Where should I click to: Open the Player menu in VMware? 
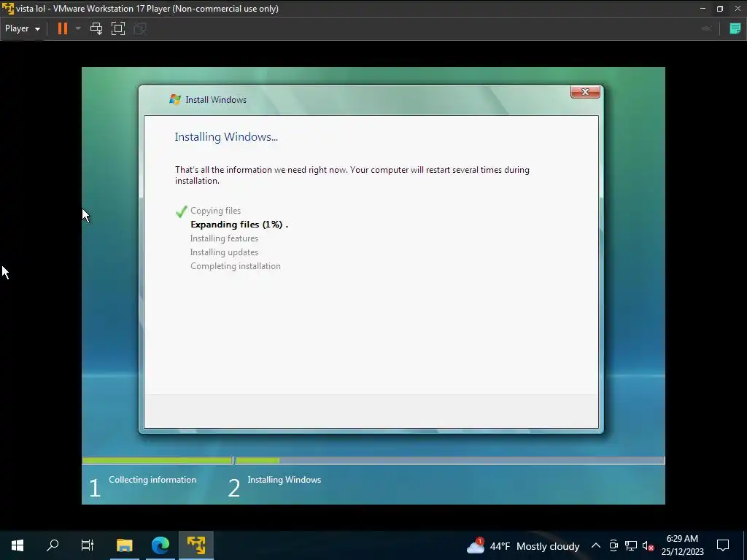point(23,28)
